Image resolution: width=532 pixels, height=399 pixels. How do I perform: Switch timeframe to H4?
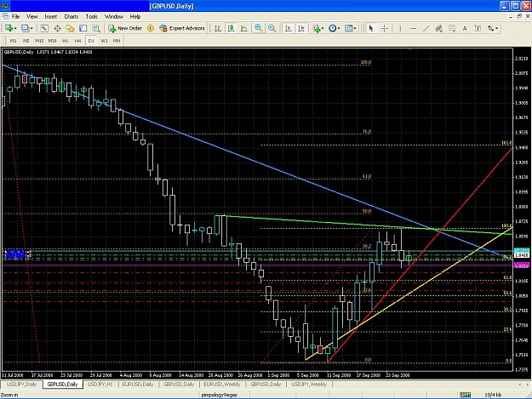78,41
